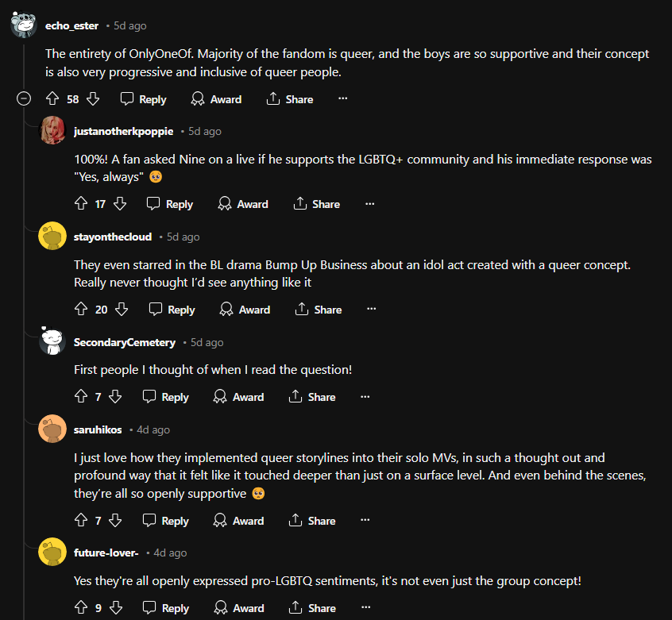
Task: Upvote future-lover-'s comment
Action: 80,608
